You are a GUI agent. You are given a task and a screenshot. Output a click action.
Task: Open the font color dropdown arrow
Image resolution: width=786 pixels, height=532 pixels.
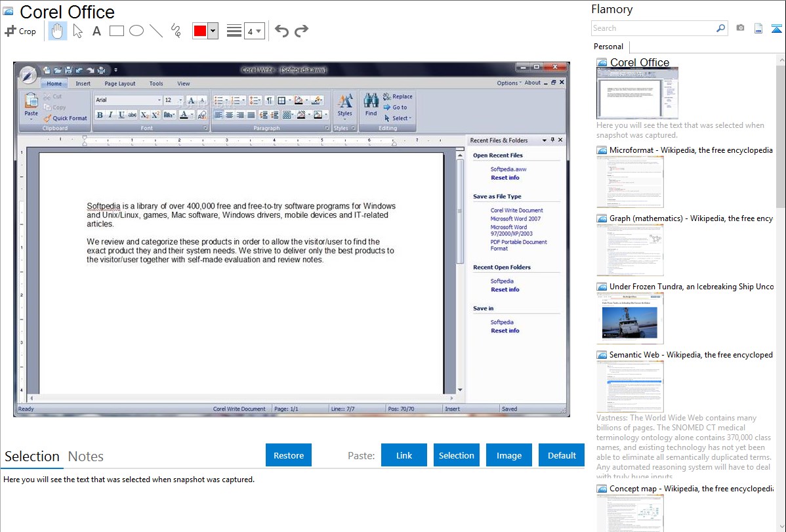pyautogui.click(x=192, y=115)
